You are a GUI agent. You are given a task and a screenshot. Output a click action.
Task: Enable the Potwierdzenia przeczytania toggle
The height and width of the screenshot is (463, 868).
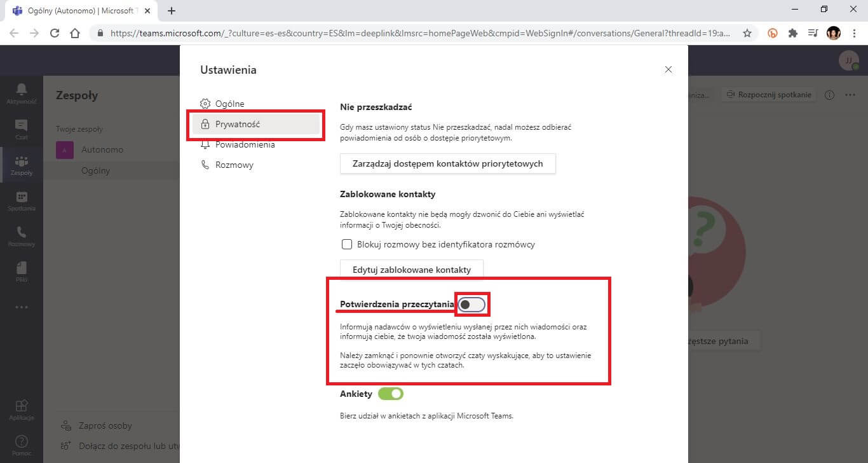472,305
